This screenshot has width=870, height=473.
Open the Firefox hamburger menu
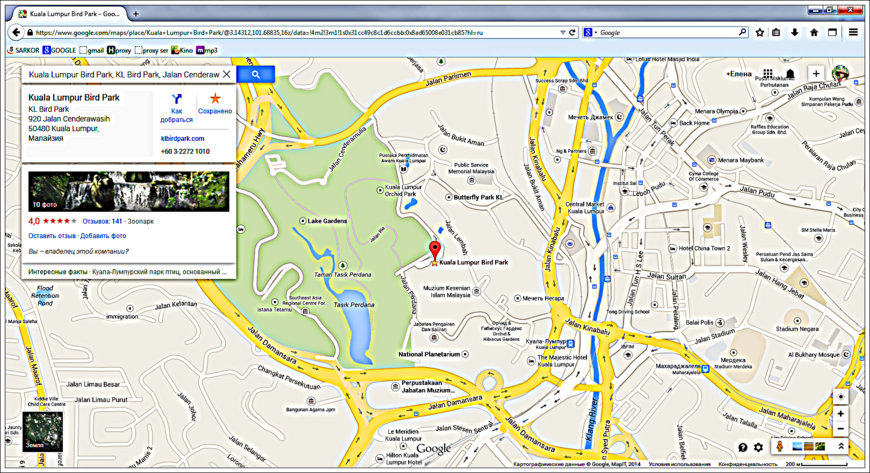[x=853, y=33]
